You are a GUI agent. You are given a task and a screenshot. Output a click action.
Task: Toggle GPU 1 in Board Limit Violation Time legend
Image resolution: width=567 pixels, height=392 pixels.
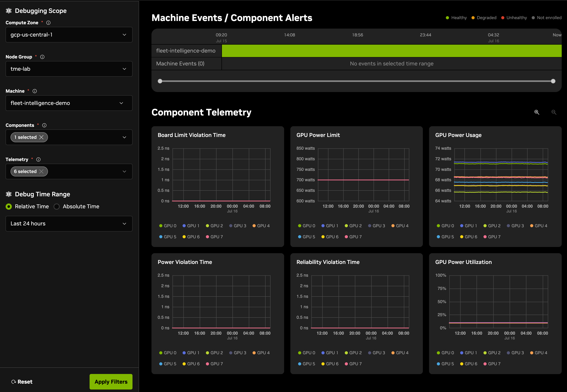point(191,226)
